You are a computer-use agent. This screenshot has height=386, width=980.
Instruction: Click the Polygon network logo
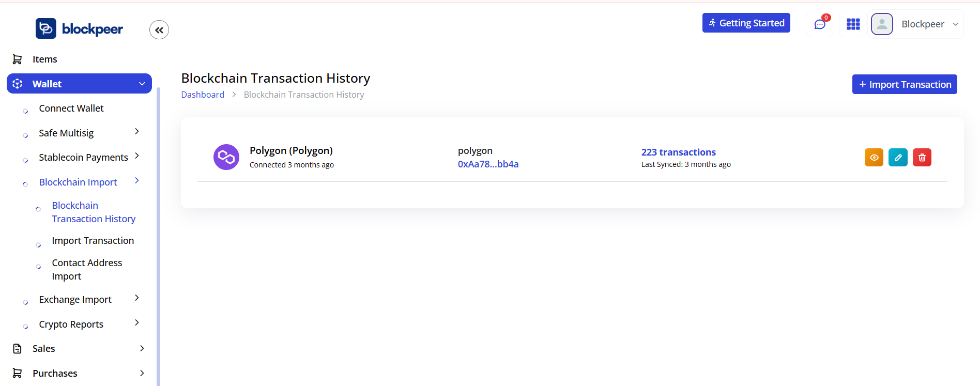tap(226, 157)
